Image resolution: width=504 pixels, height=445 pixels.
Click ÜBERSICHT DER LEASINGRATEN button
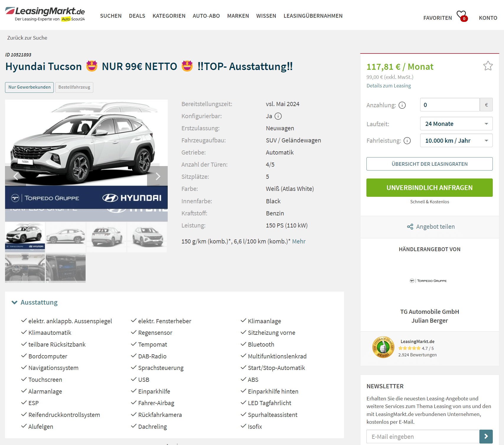[429, 164]
